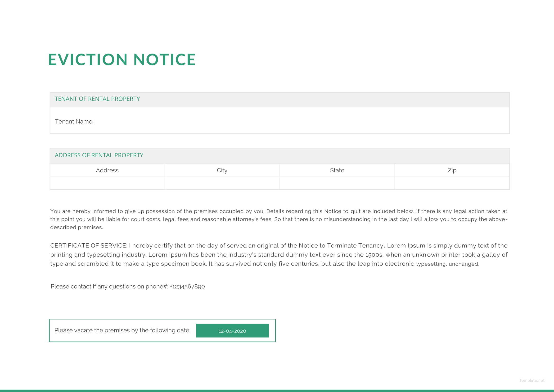Click the 'Please vacate the premises' label
The image size is (554, 392).
tap(122, 330)
